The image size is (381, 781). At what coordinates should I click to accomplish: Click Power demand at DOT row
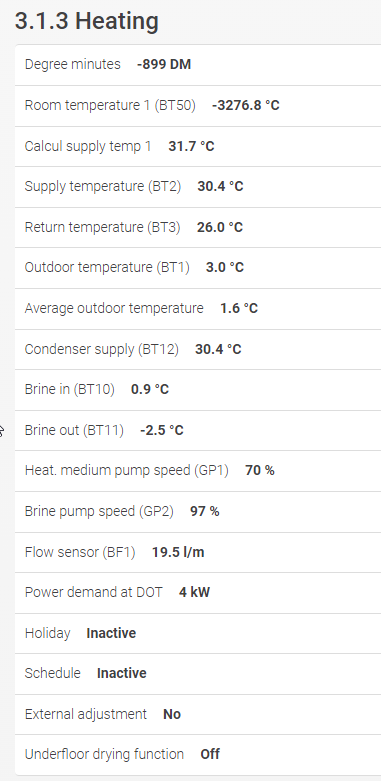pyautogui.click(x=198, y=593)
